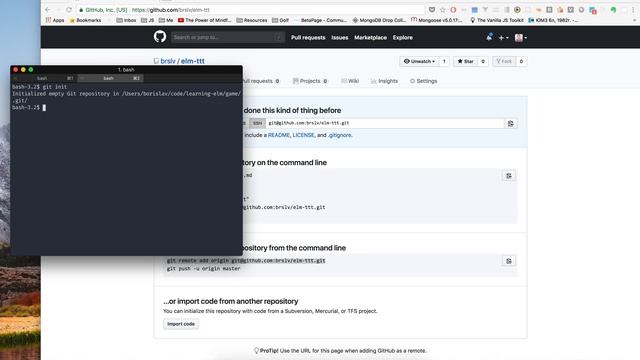Click 'git push -u origin master' text
Viewport: 640px width, 360px height.
204,269
